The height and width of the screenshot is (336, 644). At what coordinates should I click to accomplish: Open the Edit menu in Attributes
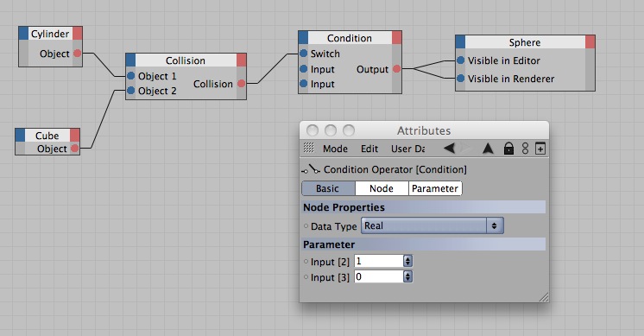[369, 149]
